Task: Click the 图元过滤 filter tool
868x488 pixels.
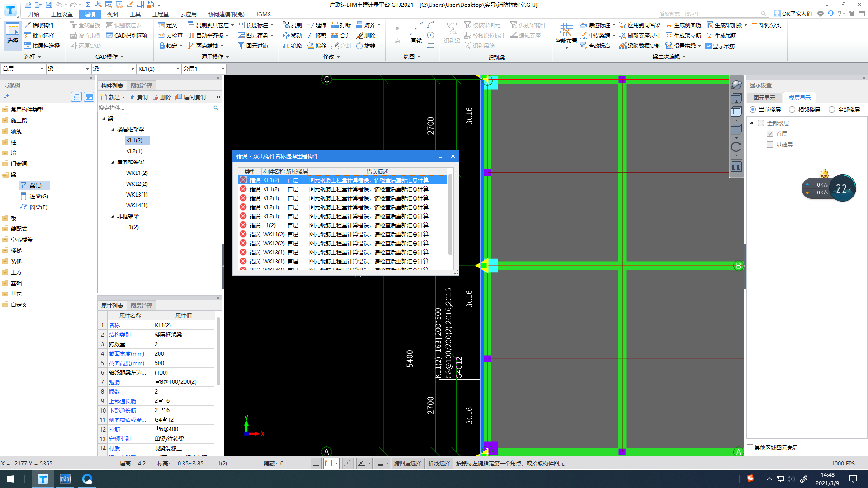Action: coord(253,46)
